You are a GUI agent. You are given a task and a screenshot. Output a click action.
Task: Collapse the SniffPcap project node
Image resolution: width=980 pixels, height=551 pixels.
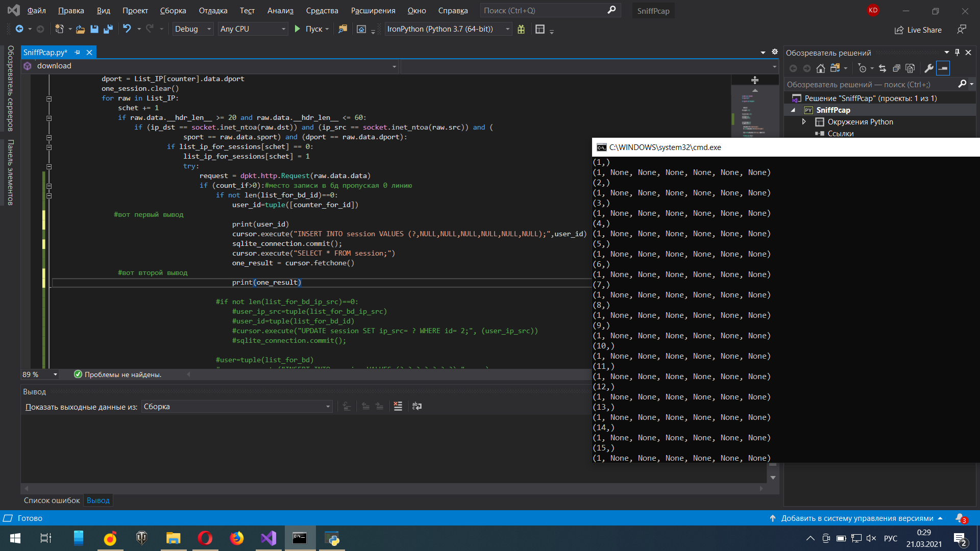pyautogui.click(x=793, y=110)
